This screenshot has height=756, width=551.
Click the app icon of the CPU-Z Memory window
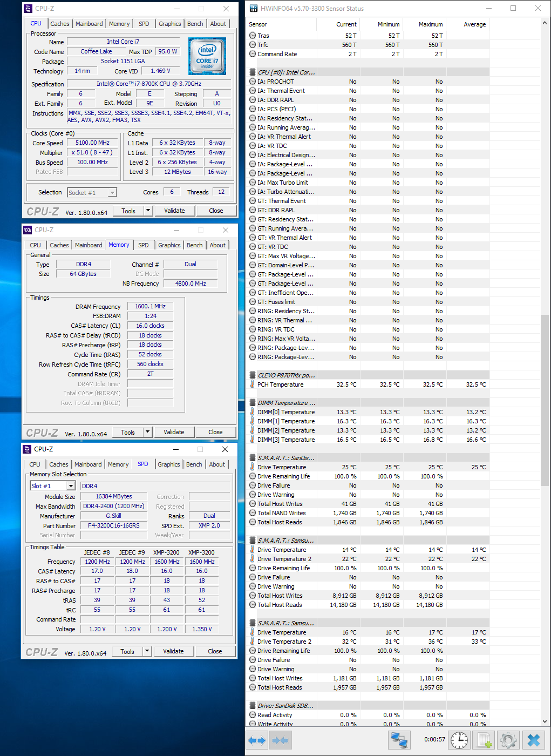coord(28,230)
